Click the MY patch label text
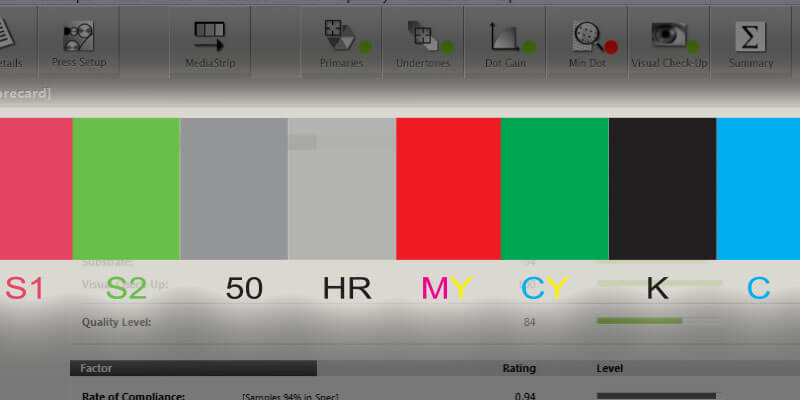Viewport: 800px width, 400px height. click(x=446, y=288)
